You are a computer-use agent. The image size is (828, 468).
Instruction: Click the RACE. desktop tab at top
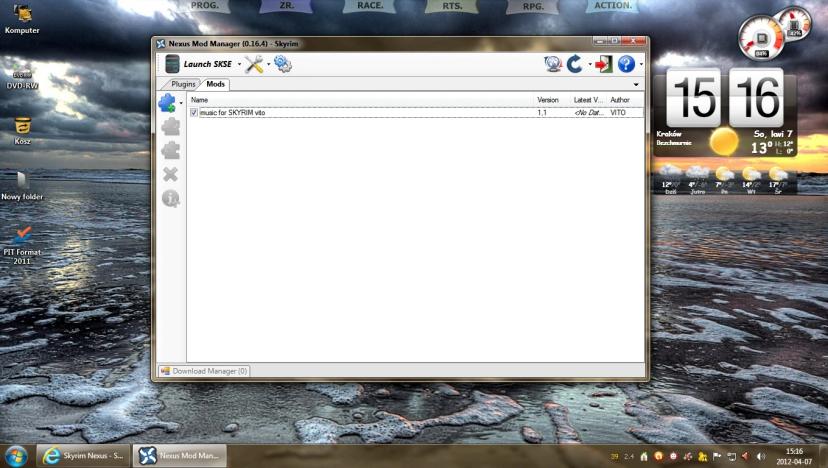(x=370, y=6)
